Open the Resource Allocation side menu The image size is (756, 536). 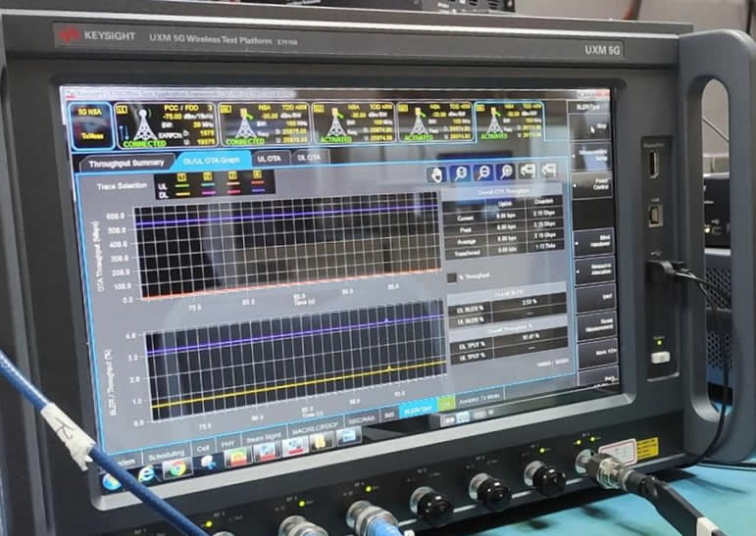(x=594, y=269)
